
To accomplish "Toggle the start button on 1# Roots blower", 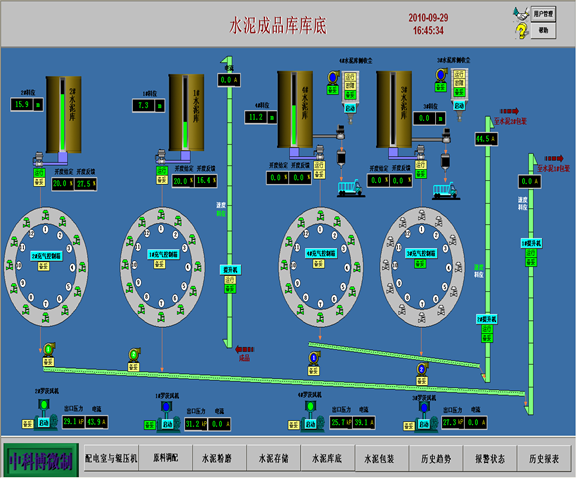I will pyautogui.click(x=167, y=424).
